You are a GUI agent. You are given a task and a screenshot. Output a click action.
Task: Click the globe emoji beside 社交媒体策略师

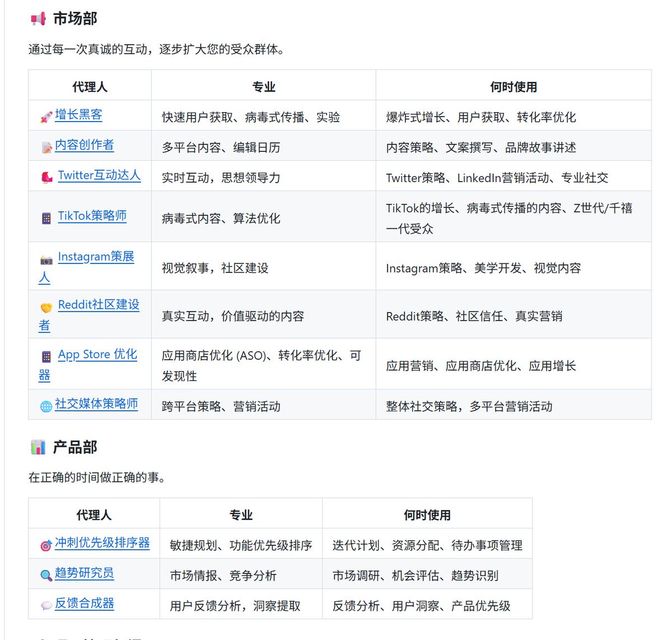point(46,406)
